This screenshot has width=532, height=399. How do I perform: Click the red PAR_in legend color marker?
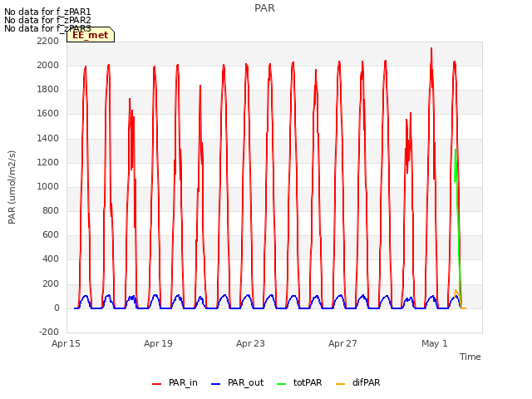coord(157,384)
